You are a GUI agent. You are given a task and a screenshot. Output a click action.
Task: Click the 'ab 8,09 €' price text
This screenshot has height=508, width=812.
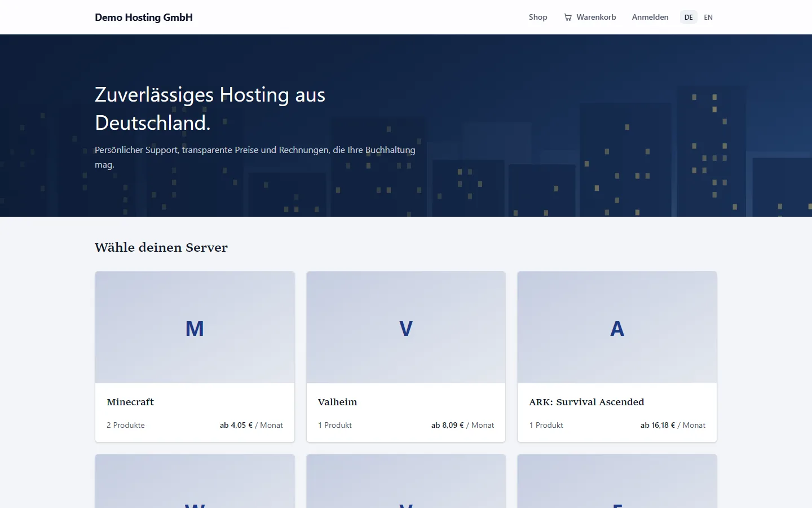[448, 425]
